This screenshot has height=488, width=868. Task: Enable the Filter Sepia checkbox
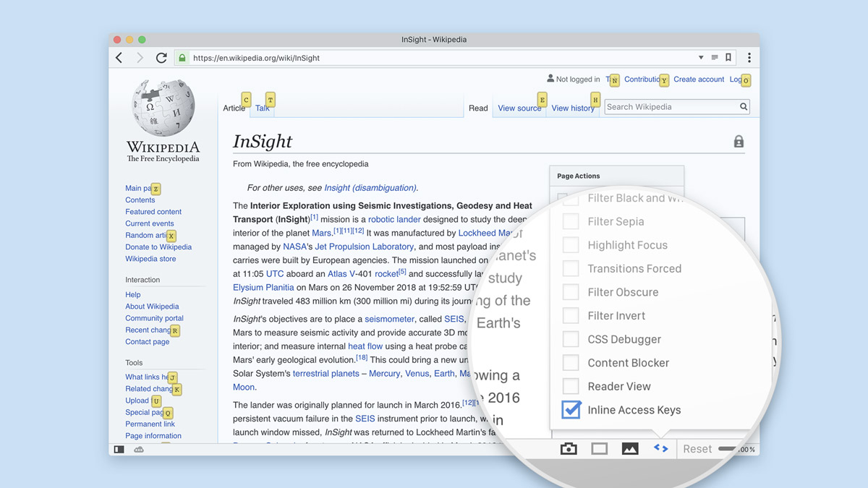click(571, 222)
